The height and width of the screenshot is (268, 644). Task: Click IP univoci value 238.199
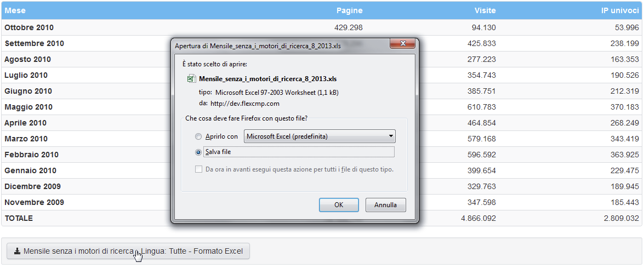tap(625, 43)
